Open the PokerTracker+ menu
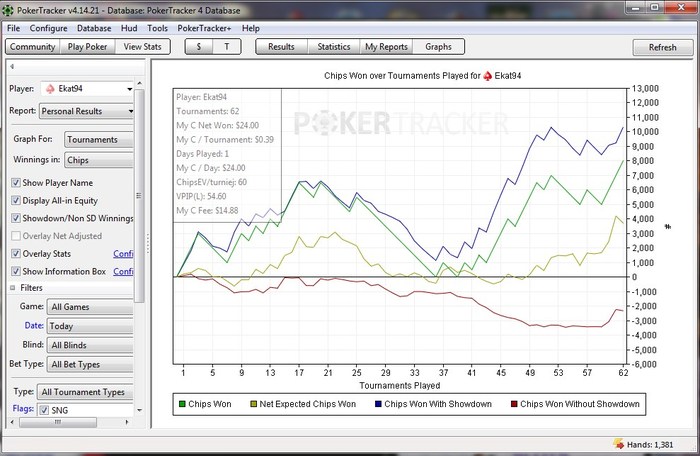 (x=204, y=28)
